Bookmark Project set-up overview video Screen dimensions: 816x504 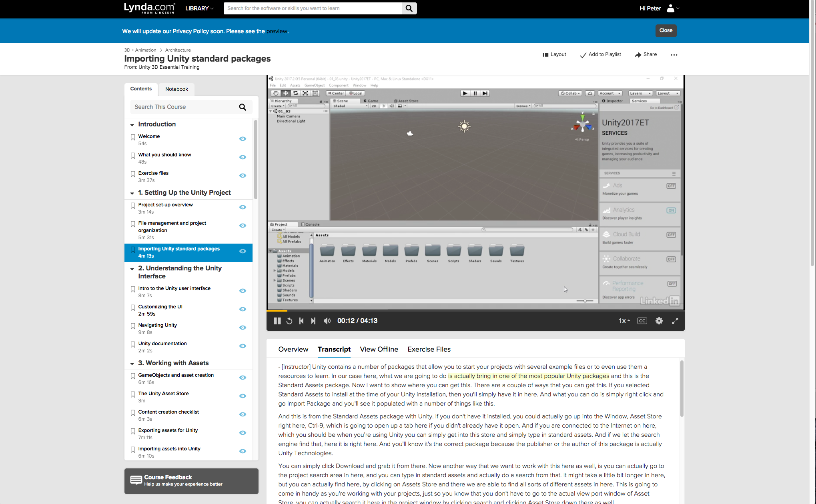pyautogui.click(x=133, y=206)
